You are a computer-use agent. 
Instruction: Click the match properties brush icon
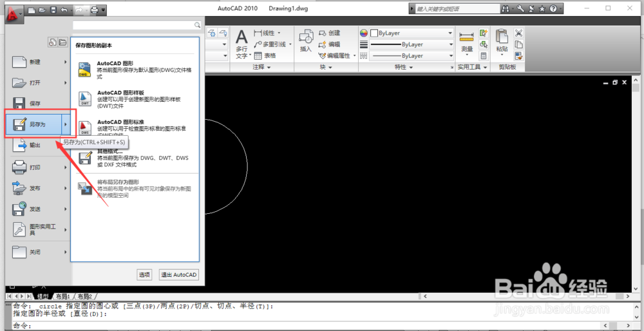[x=518, y=55]
